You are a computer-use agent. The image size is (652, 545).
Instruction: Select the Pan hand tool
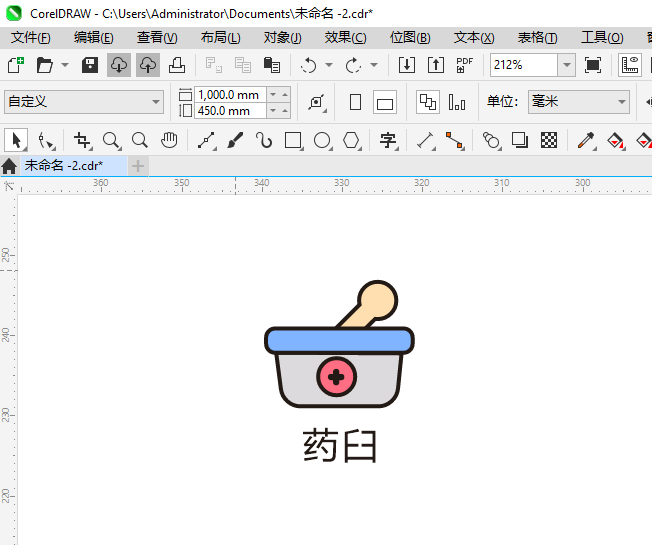[169, 140]
